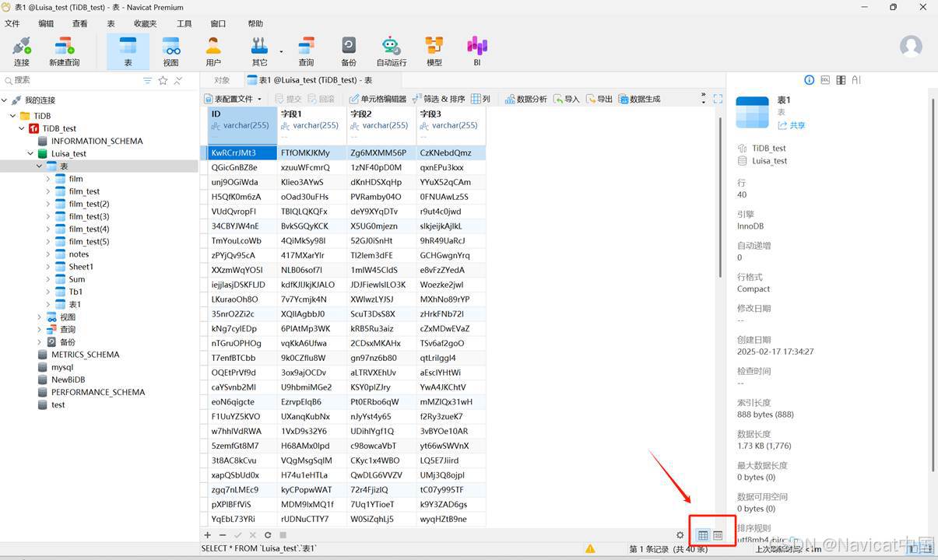Open the 其它 dropdown arrow

click(281, 52)
